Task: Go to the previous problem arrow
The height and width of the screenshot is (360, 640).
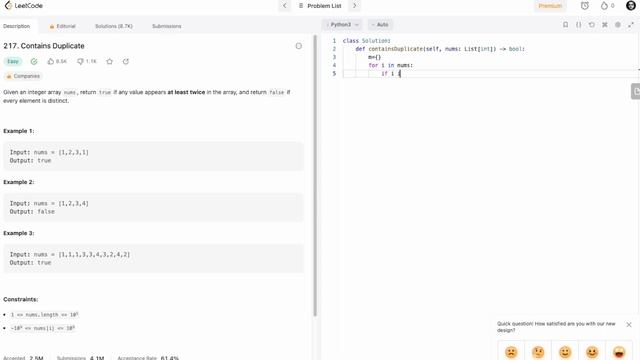Action: click(284, 6)
